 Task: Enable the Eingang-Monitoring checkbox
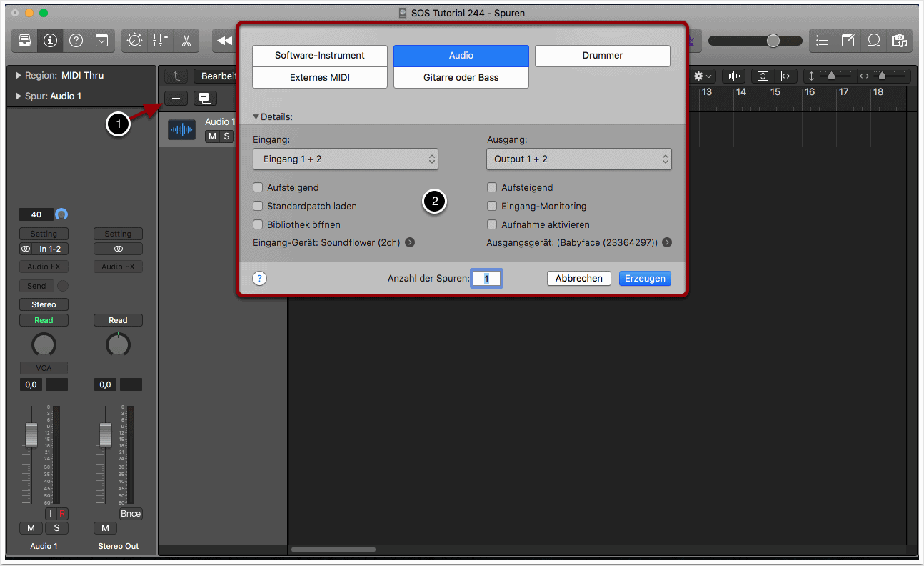(491, 206)
